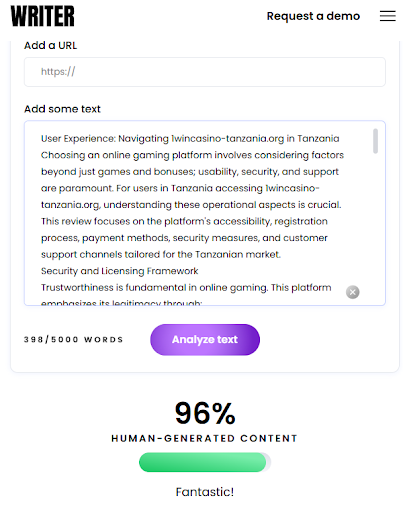Click the https:// URL input field
The height and width of the screenshot is (512, 403).
coord(205,72)
